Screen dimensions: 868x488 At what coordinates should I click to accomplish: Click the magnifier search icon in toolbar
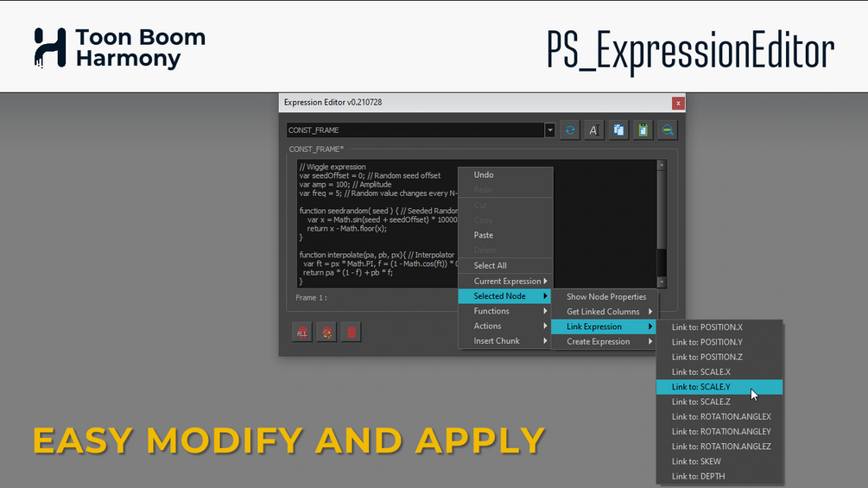point(667,130)
